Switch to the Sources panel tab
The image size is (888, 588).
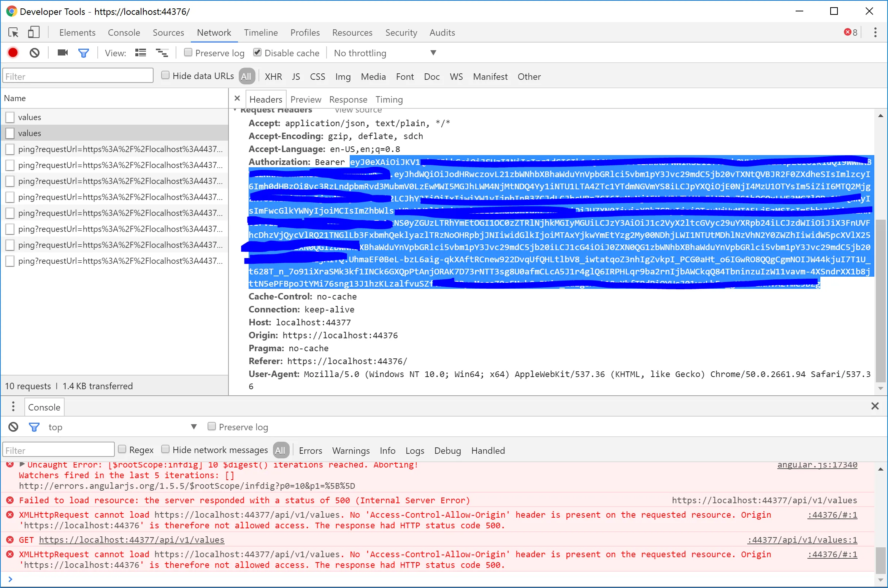pos(168,33)
